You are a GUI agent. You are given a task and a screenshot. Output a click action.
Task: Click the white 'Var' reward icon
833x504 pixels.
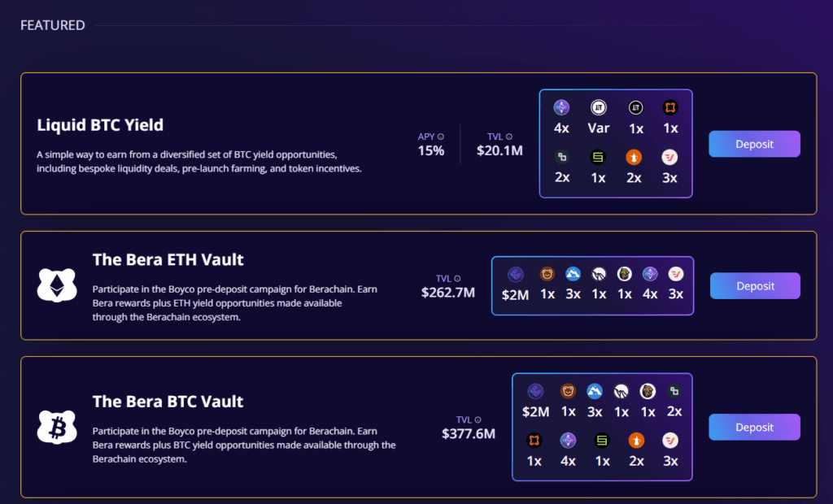(x=599, y=107)
